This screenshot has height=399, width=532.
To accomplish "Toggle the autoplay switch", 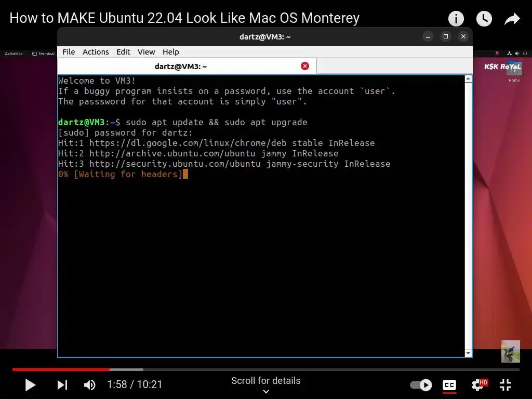I will click(x=421, y=385).
